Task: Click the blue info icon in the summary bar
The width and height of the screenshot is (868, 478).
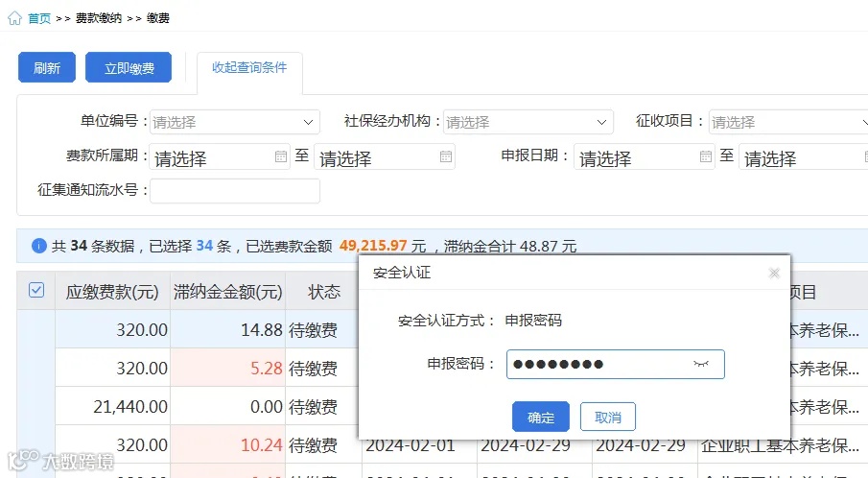Action: coord(38,246)
